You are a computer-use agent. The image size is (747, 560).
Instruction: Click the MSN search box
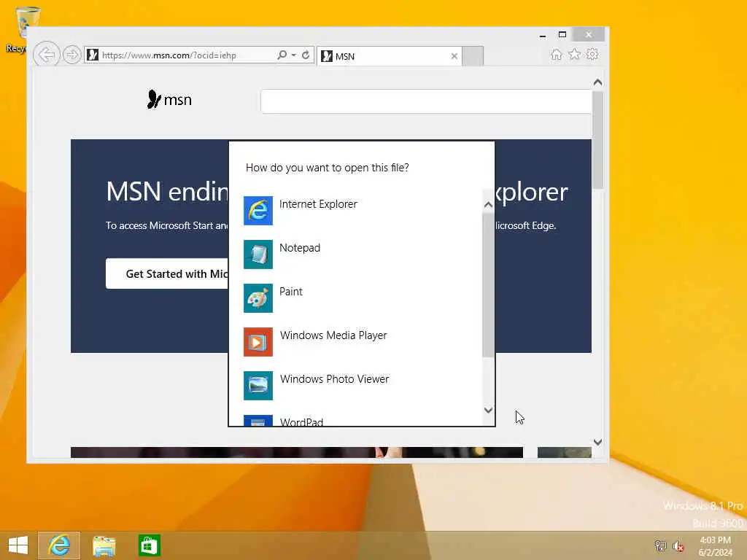pos(426,101)
